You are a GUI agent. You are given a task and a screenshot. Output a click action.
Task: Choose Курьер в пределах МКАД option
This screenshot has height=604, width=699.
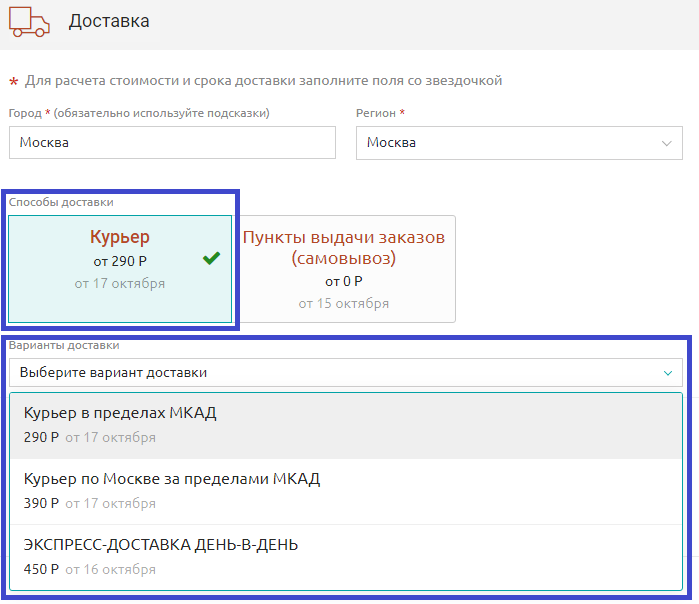[345, 425]
